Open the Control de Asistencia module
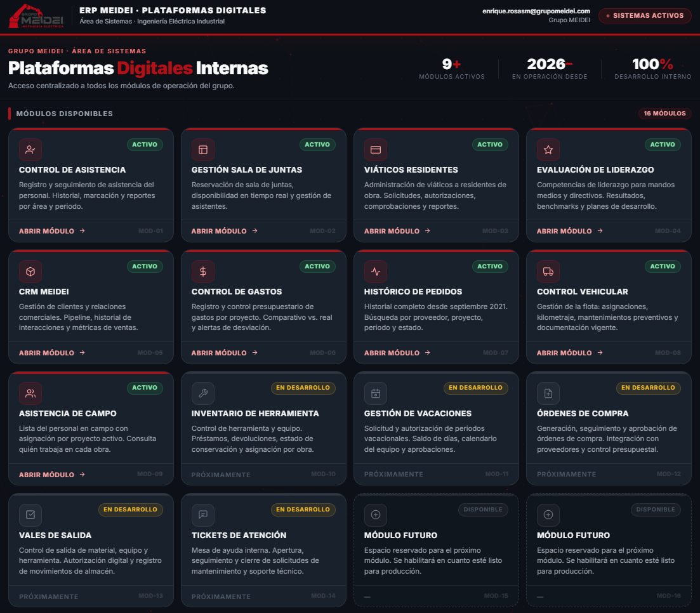700x613 pixels. tap(52, 231)
